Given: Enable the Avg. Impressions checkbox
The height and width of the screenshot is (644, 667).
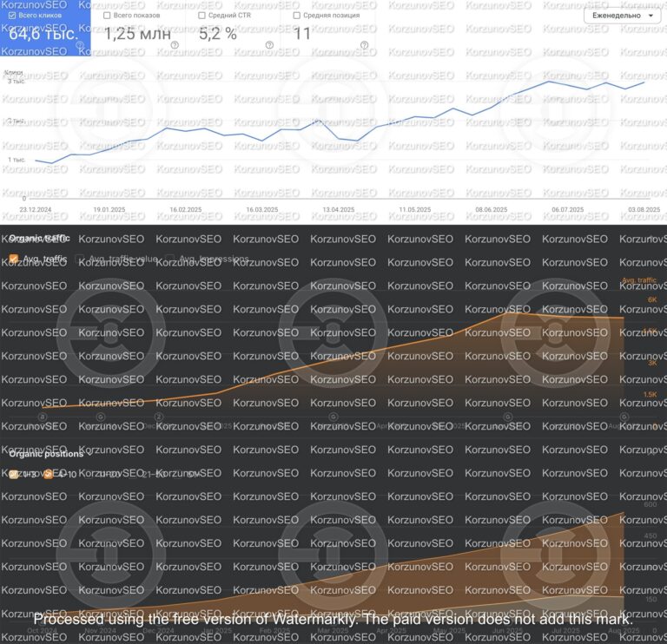Looking at the screenshot, I should (169, 259).
